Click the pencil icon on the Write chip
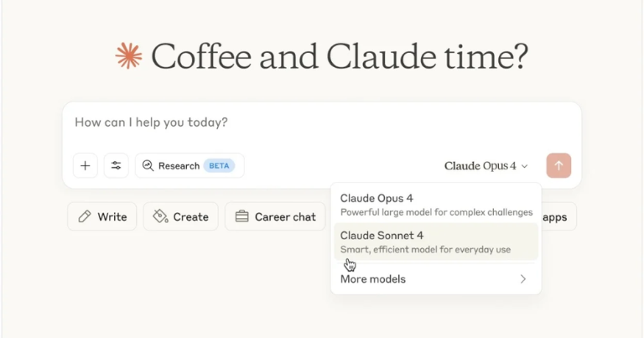 [85, 216]
